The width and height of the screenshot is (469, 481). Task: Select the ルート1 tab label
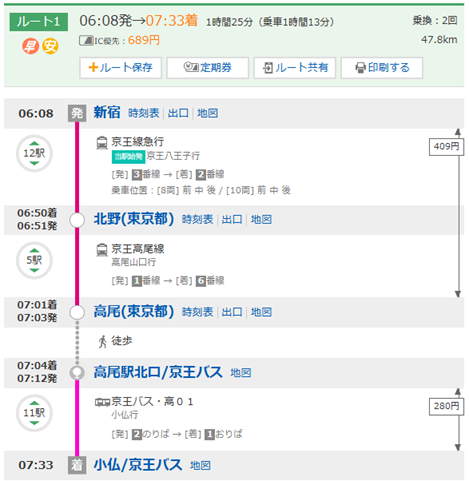pos(39,22)
